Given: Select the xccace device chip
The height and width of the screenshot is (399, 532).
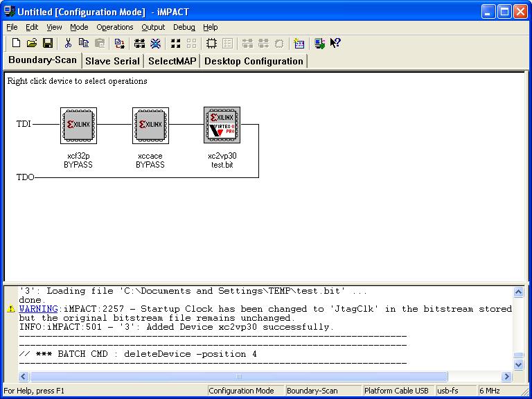Looking at the screenshot, I should 150,125.
